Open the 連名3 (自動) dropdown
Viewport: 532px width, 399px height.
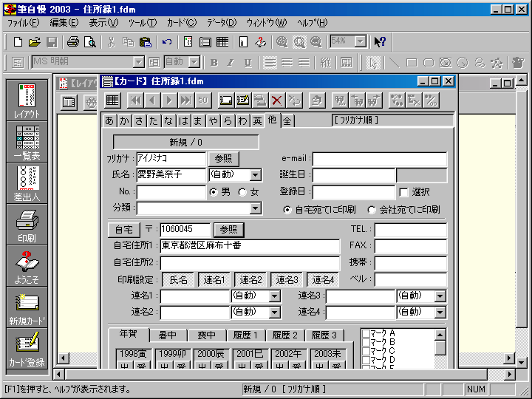[x=440, y=296]
